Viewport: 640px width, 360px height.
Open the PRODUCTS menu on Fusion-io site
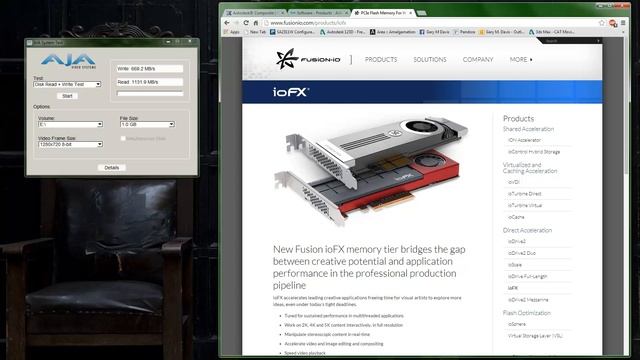[x=381, y=60]
